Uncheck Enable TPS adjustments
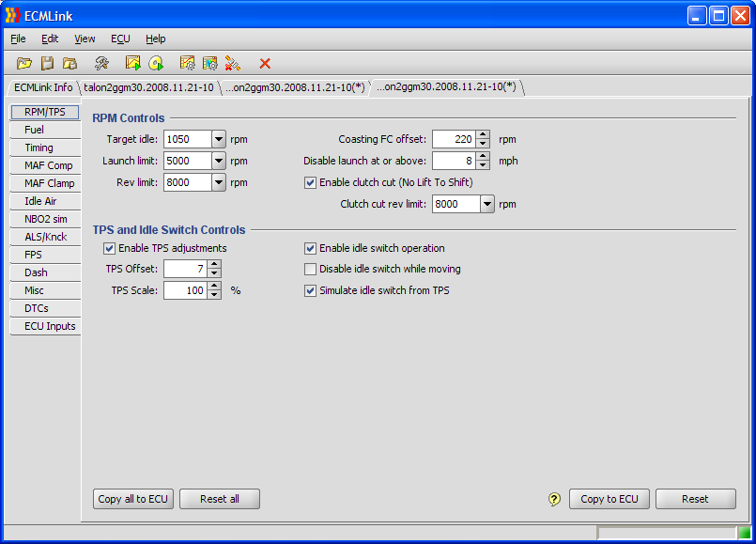Screen dimensions: 756x544 (x=109, y=248)
